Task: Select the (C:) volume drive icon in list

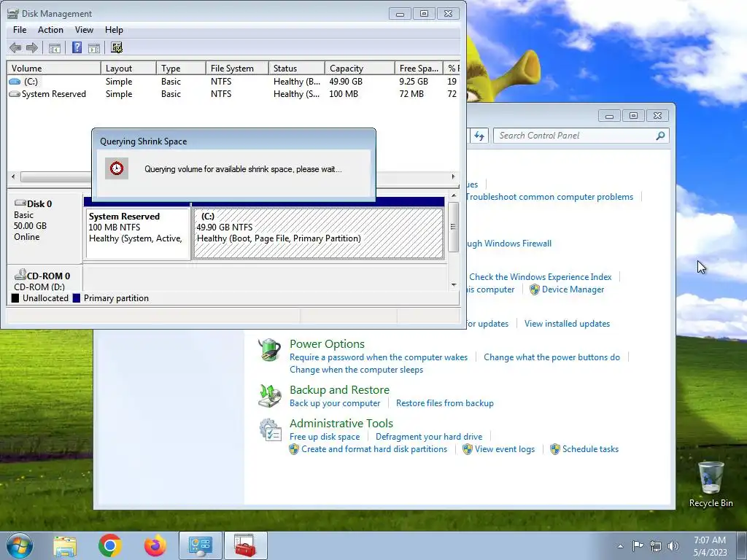Action: [15, 82]
